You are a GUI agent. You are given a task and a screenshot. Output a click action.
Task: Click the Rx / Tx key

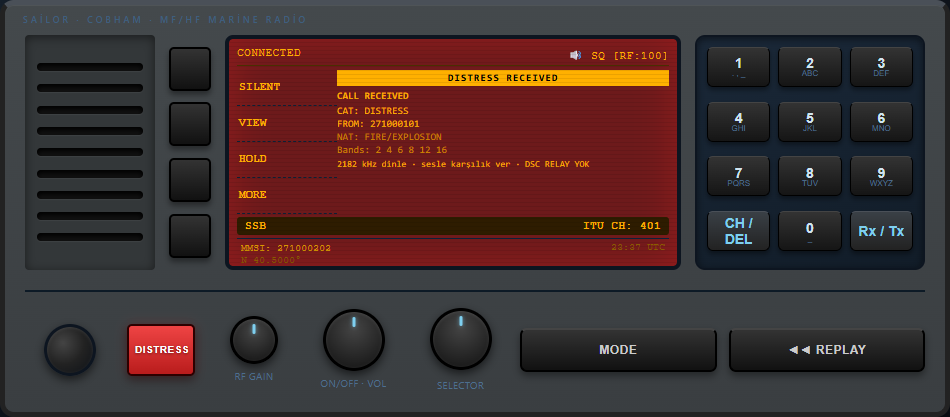pyautogui.click(x=881, y=231)
